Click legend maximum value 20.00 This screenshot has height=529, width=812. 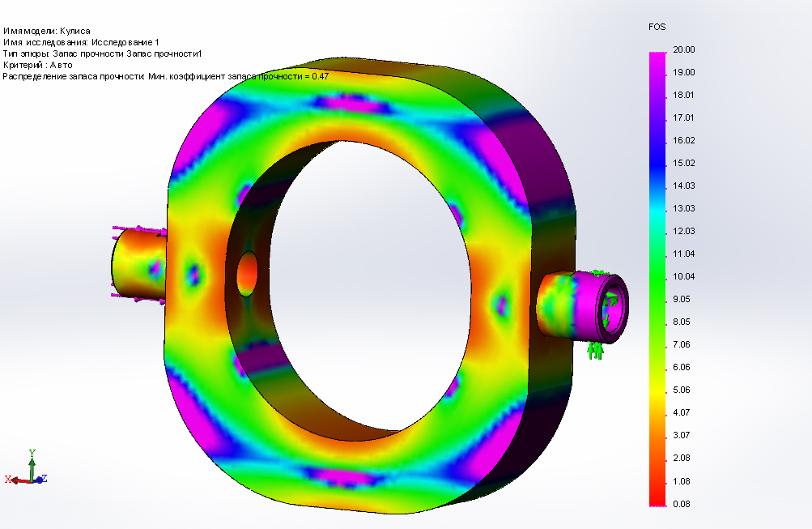pyautogui.click(x=683, y=49)
